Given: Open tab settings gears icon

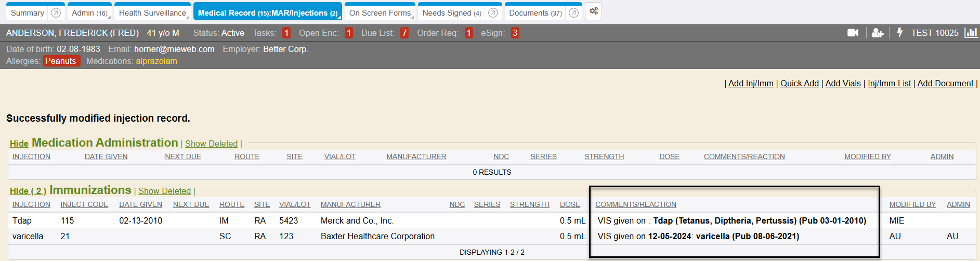Looking at the screenshot, I should (593, 11).
